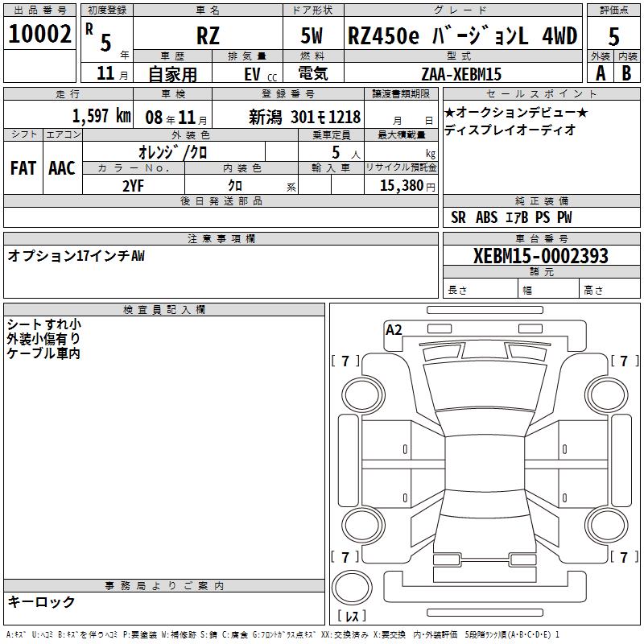Select the registration number 新潟 301 も 1218

coord(304,118)
